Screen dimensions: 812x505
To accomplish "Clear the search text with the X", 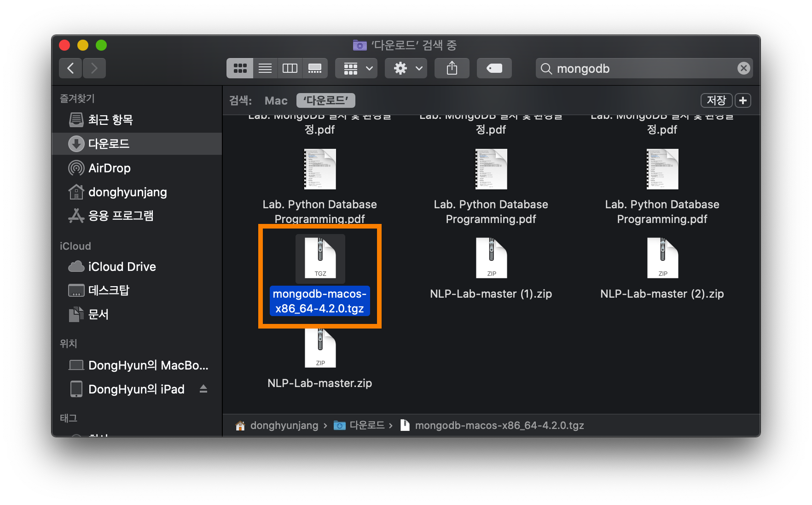I will (743, 68).
